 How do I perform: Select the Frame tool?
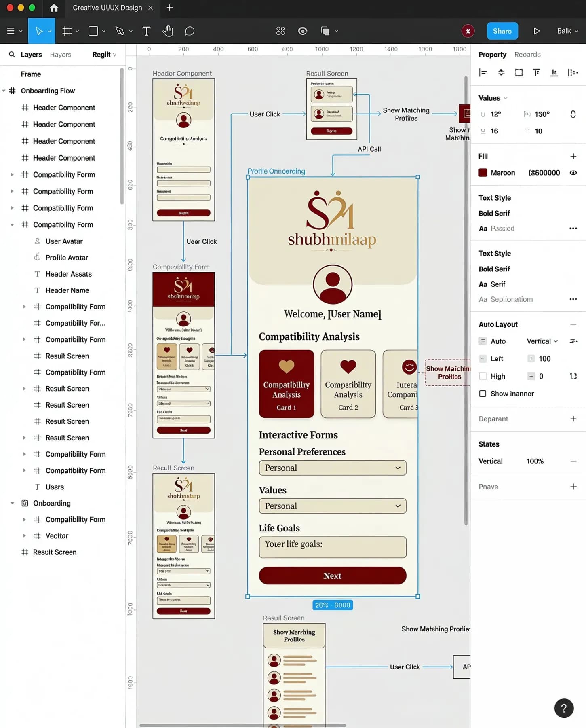pos(67,31)
